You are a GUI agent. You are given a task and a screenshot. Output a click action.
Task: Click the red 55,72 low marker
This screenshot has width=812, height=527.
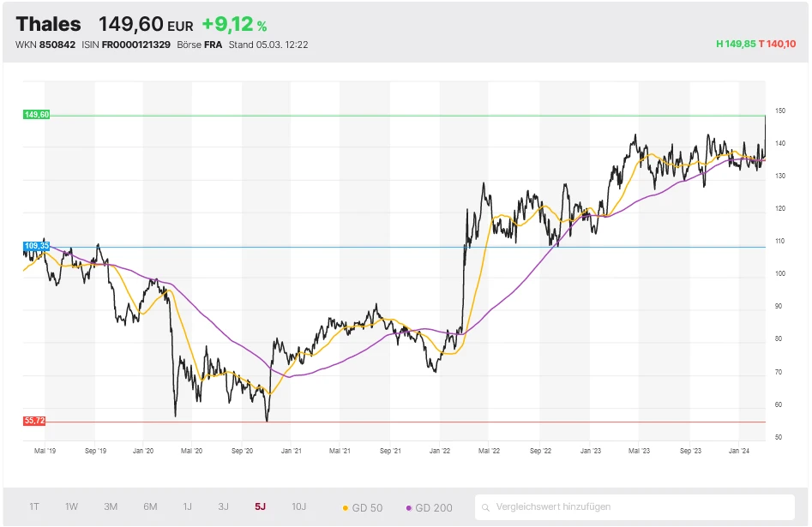coord(35,421)
